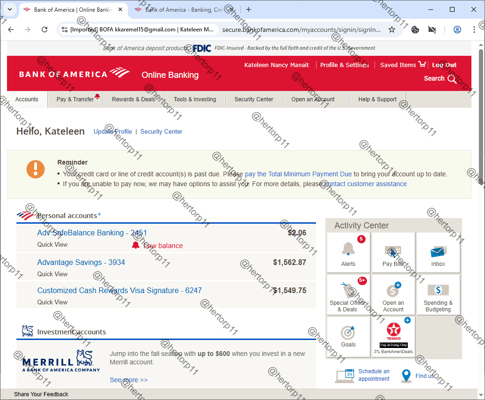The image size is (485, 400).
Task: Click the Search magnifier icon
Action: [x=452, y=79]
